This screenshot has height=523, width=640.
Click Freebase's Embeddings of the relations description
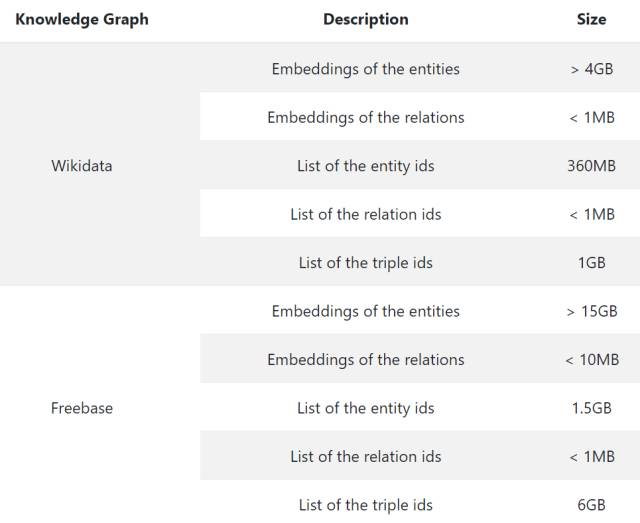point(366,359)
